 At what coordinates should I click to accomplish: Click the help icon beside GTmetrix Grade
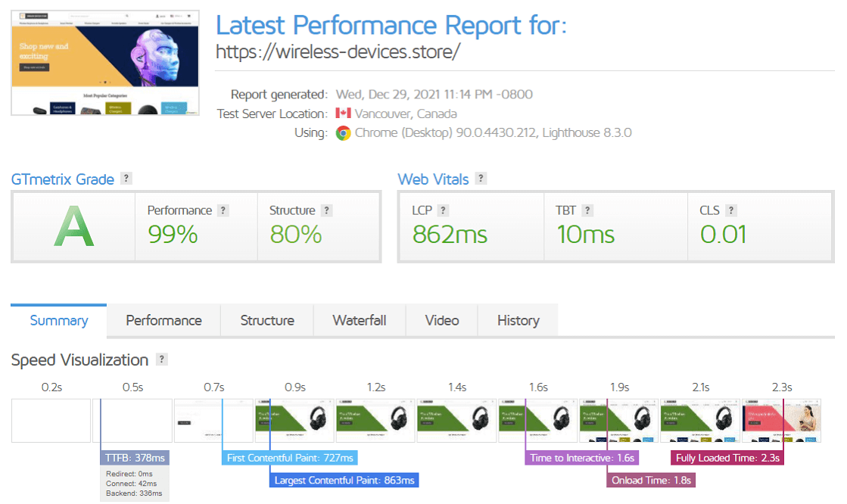pos(126,179)
